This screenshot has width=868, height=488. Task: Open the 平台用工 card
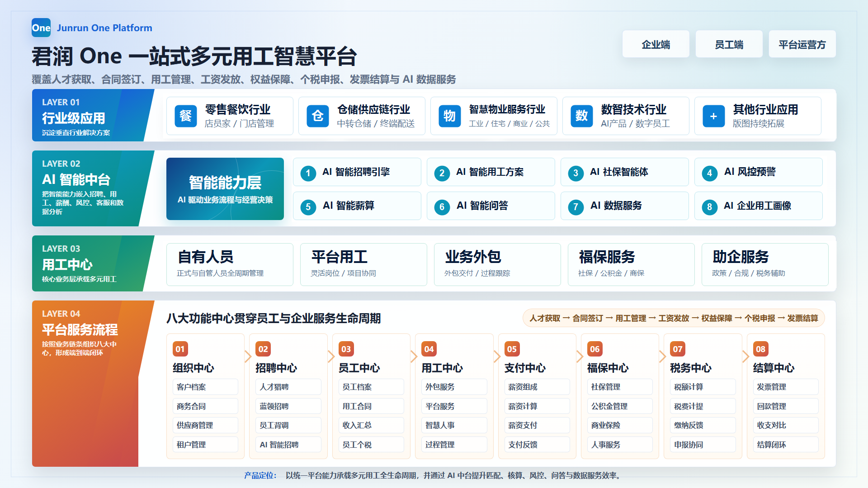pyautogui.click(x=363, y=264)
